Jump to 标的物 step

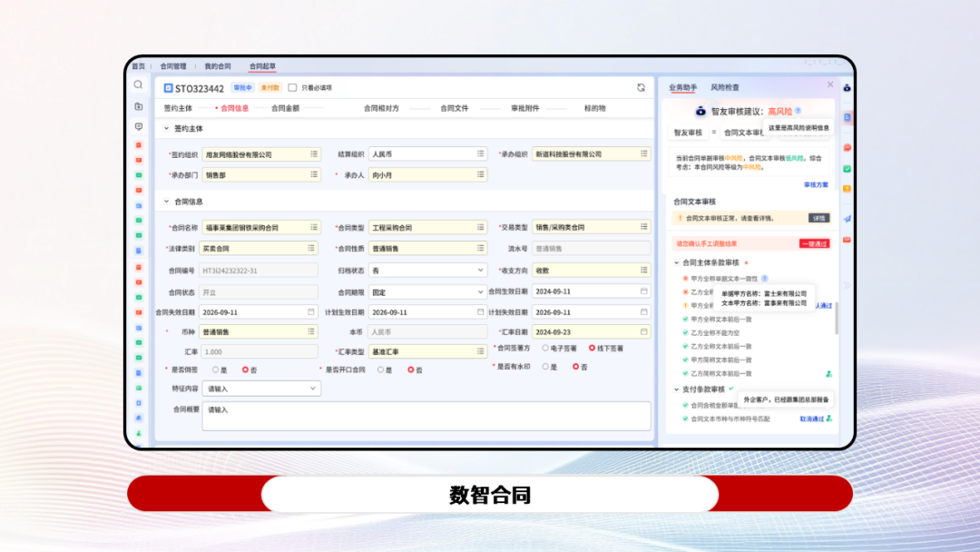pyautogui.click(x=595, y=108)
